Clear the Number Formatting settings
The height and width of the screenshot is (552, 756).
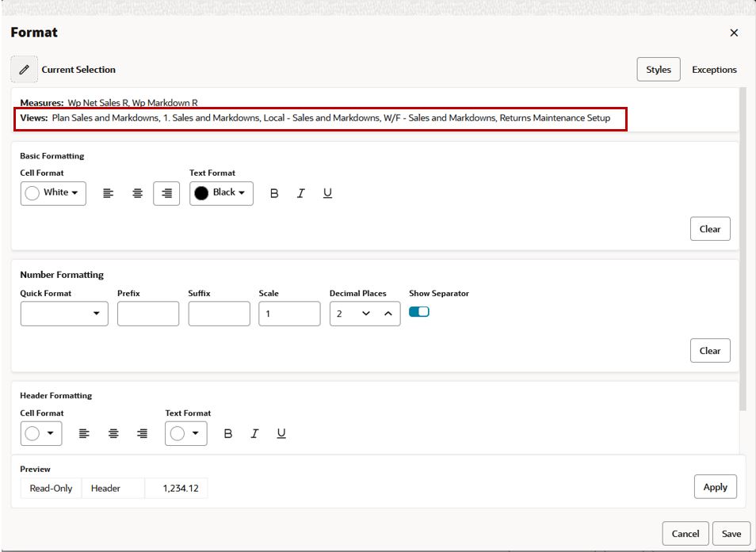(x=710, y=351)
